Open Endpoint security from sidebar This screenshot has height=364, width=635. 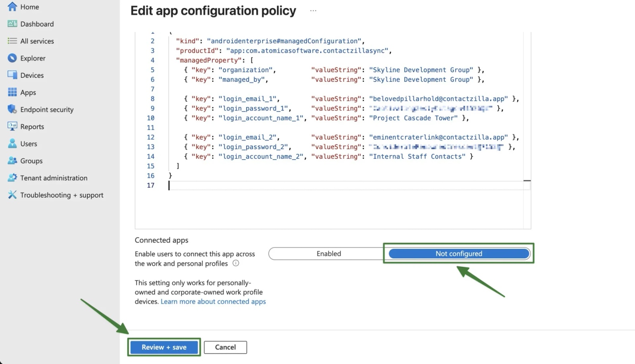(47, 110)
